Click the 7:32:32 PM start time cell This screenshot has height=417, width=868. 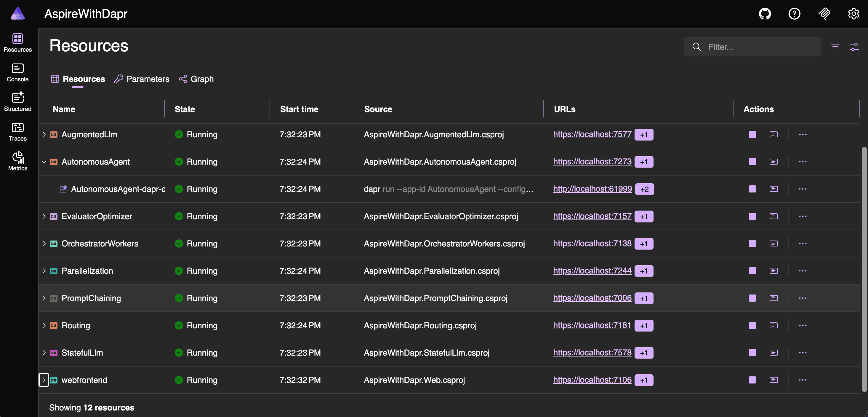[x=300, y=380]
